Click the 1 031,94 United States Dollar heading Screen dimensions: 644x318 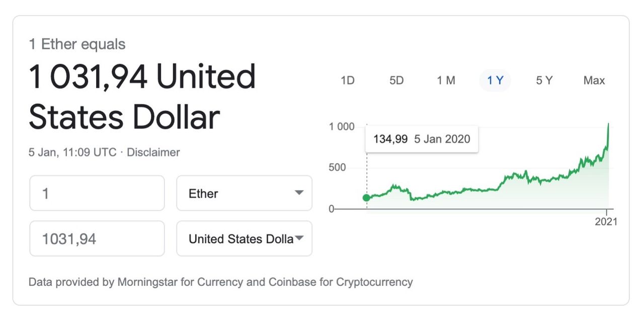pos(142,97)
